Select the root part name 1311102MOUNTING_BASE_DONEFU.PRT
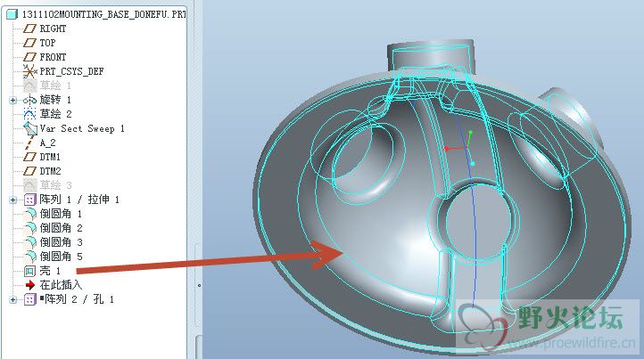This screenshot has width=644, height=359. (103, 14)
